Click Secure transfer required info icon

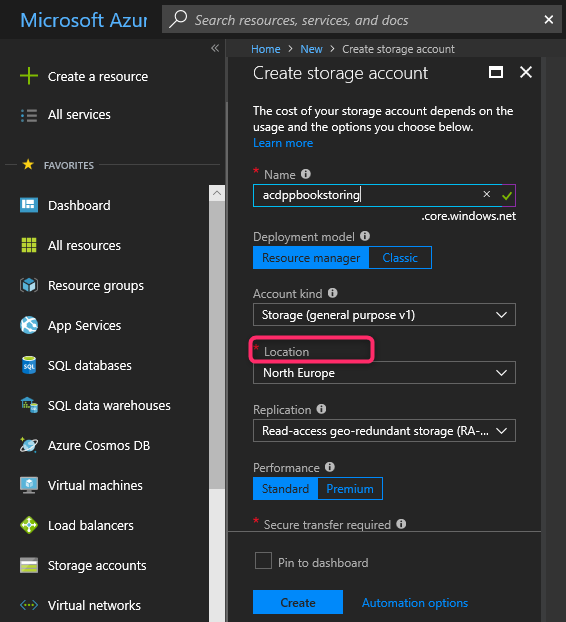(401, 524)
